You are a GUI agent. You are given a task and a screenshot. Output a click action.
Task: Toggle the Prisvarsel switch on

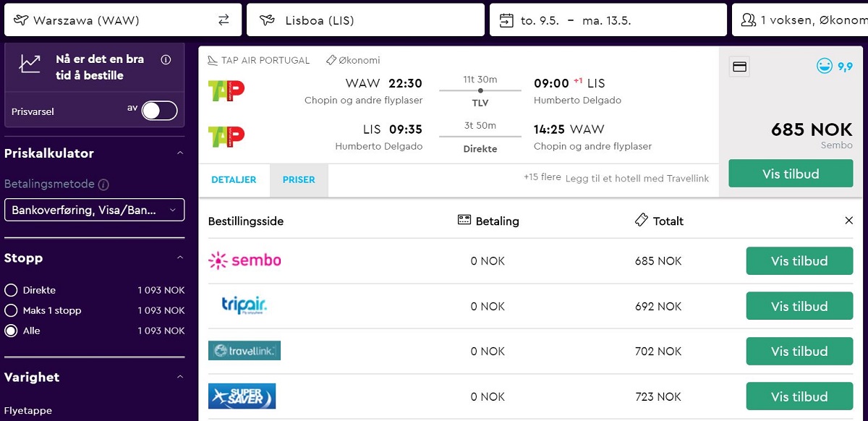click(x=159, y=111)
